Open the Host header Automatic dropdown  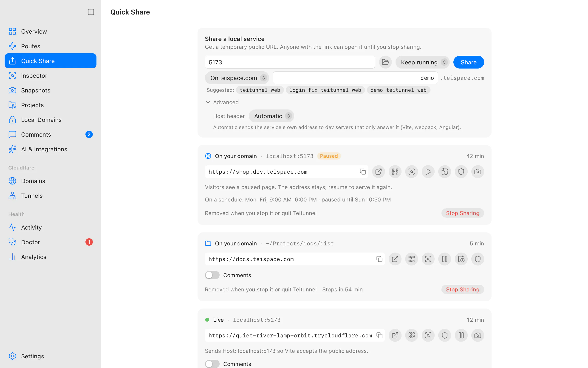click(271, 116)
